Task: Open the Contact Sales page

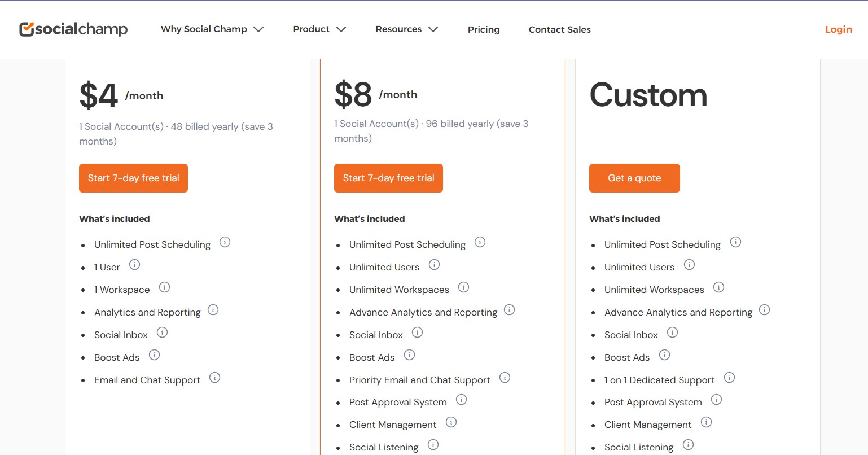Action: (x=560, y=29)
